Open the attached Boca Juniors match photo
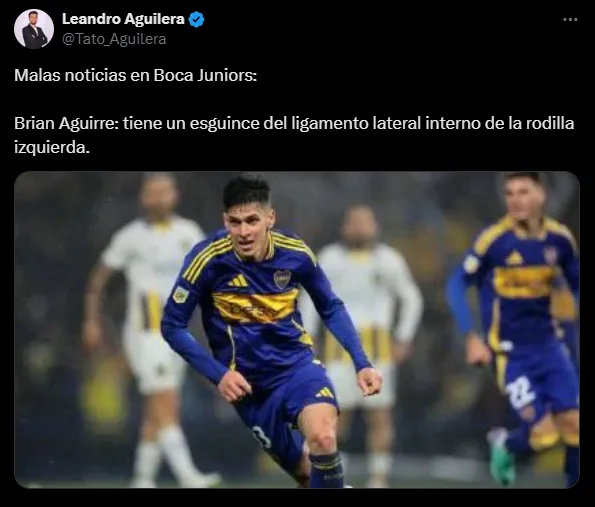Image resolution: width=595 pixels, height=507 pixels. [x=297, y=329]
